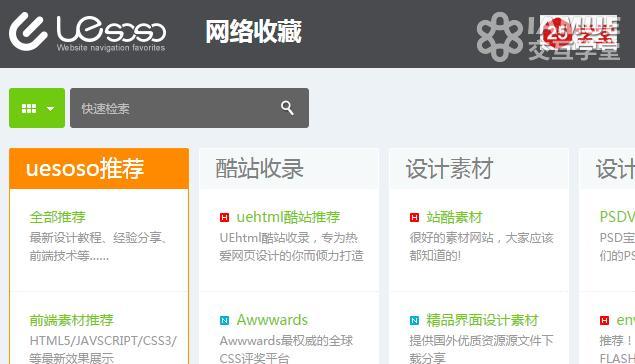Screen dimensions: 635x364
Task: Open the green grid category dropdown
Action: click(x=37, y=108)
